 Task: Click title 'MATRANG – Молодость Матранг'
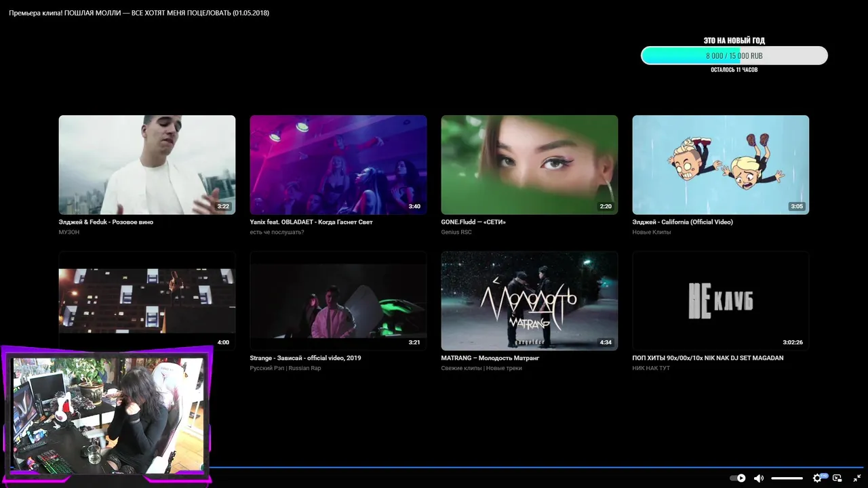pyautogui.click(x=492, y=358)
